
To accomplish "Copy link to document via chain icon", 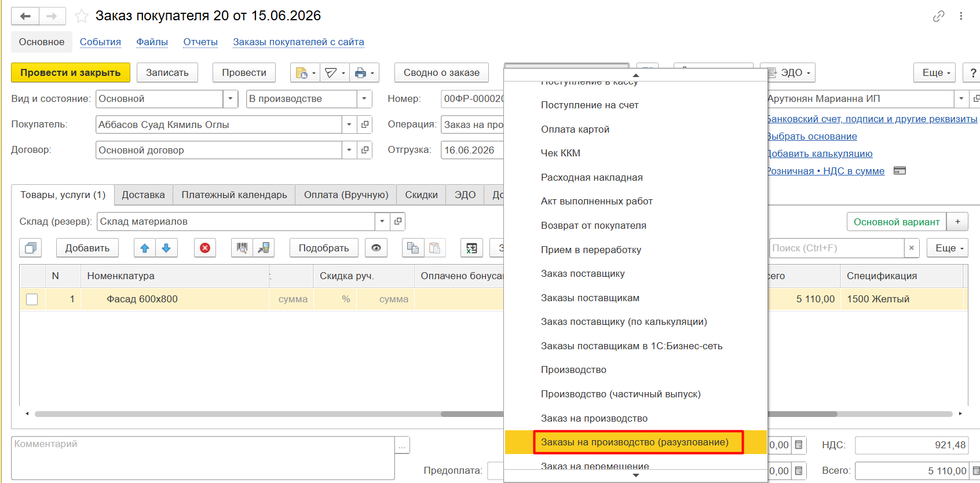I will click(938, 16).
